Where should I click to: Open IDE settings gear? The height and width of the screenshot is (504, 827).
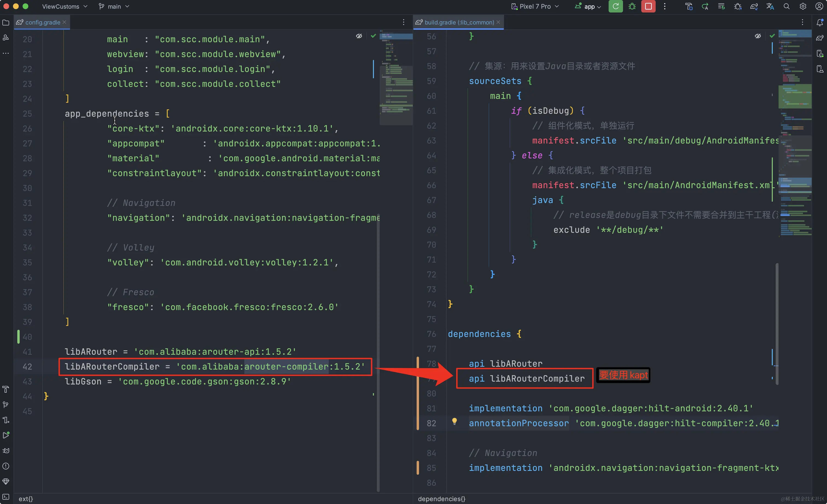point(803,6)
